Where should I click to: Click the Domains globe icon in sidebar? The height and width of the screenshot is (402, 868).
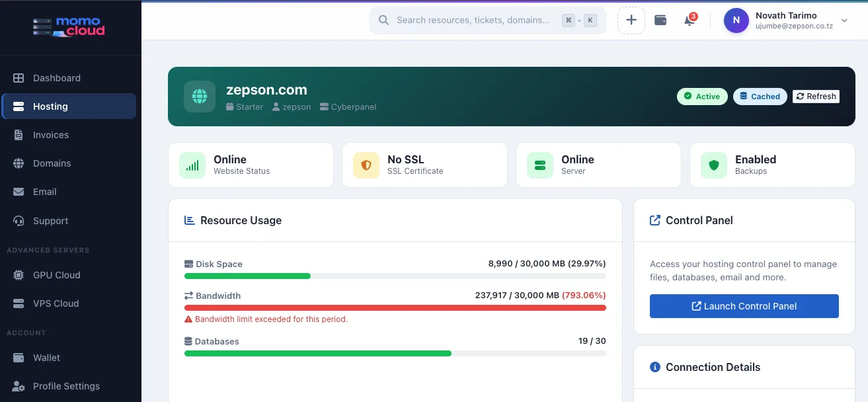[19, 163]
